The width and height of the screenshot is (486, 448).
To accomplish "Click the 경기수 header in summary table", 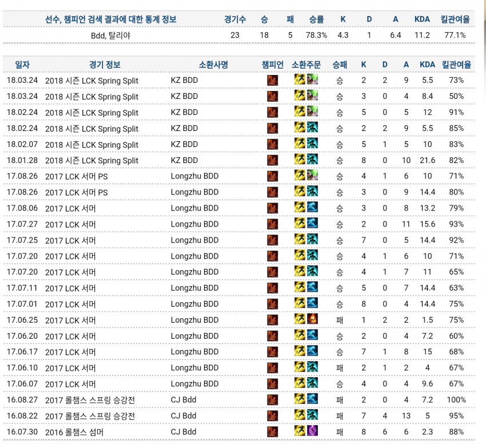I will (x=235, y=19).
